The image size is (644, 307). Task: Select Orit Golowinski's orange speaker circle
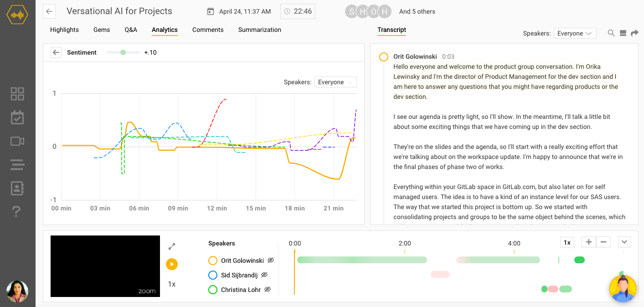[213, 261]
